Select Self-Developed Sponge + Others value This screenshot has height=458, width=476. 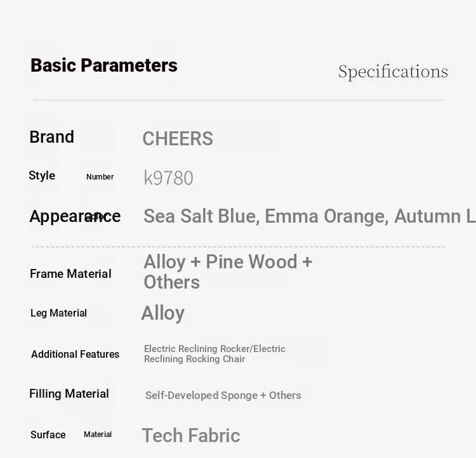[x=223, y=395]
